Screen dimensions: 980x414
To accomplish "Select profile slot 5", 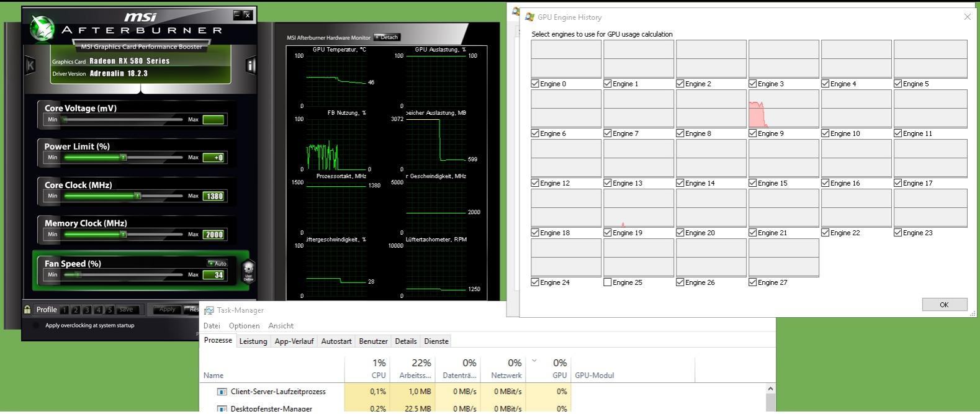I will coord(110,310).
